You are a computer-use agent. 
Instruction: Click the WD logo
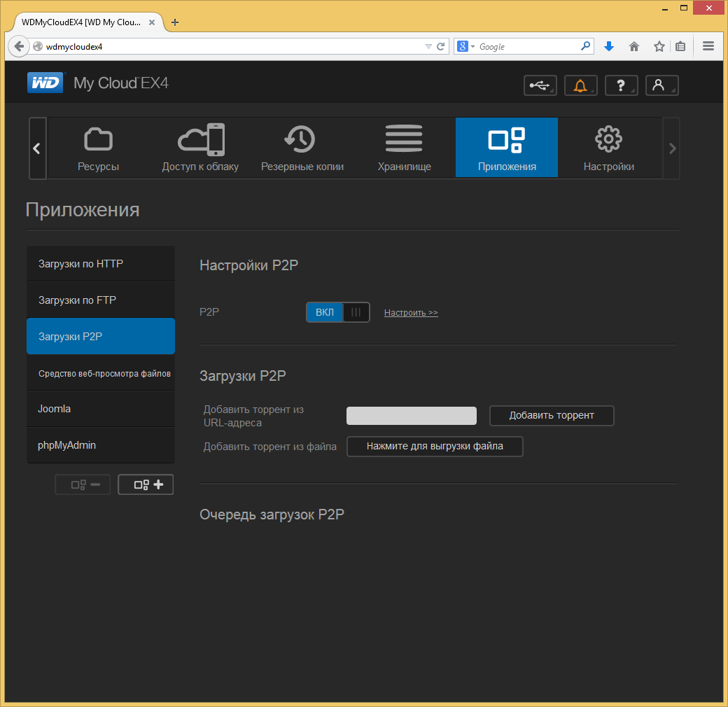[45, 83]
